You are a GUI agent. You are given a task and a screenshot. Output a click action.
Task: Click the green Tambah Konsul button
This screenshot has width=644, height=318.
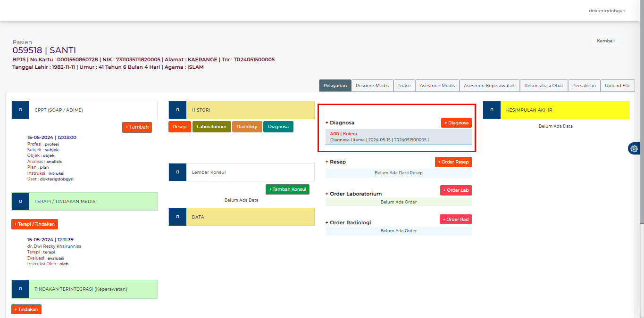pos(287,189)
